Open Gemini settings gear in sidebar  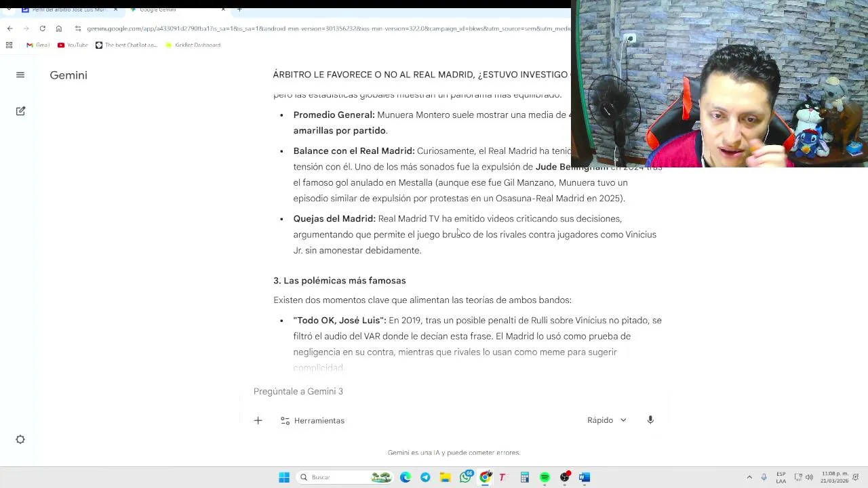[x=20, y=439]
